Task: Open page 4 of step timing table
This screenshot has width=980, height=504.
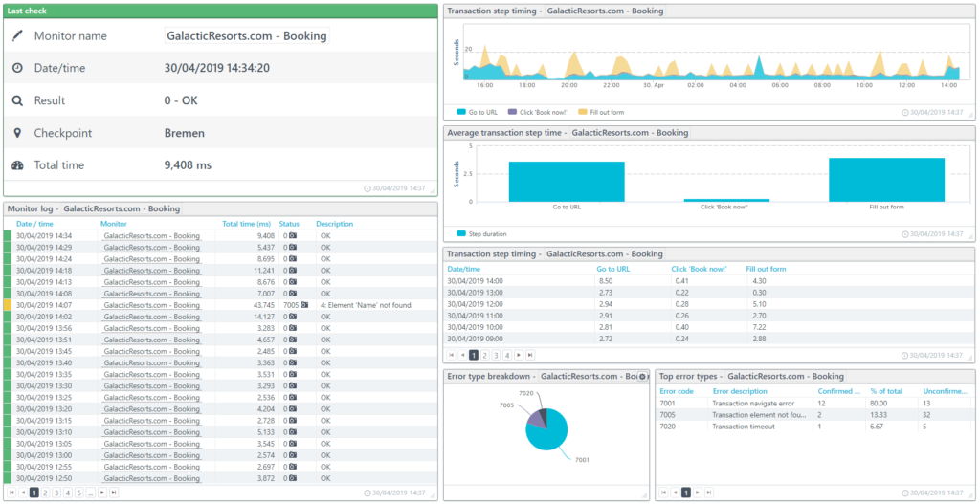Action: (507, 355)
